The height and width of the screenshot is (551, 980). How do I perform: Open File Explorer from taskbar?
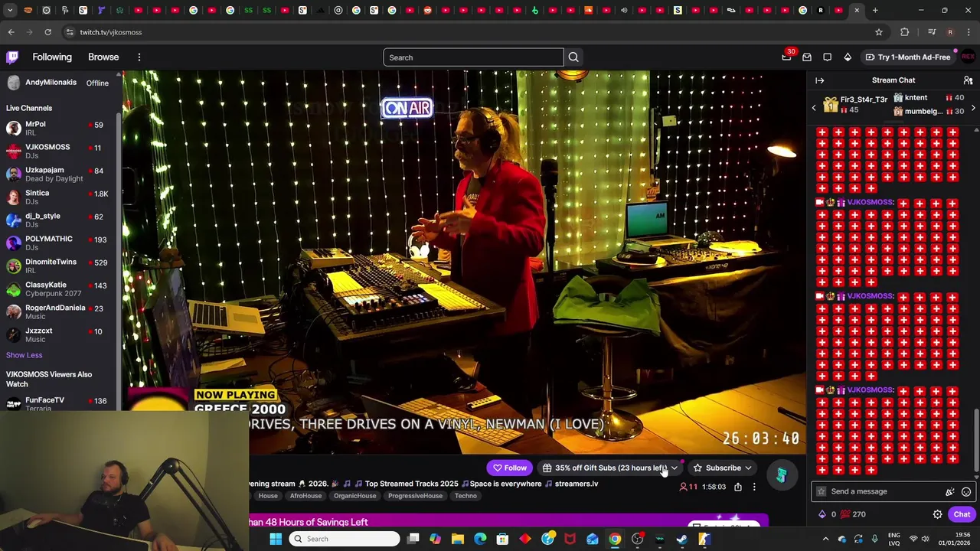457,539
